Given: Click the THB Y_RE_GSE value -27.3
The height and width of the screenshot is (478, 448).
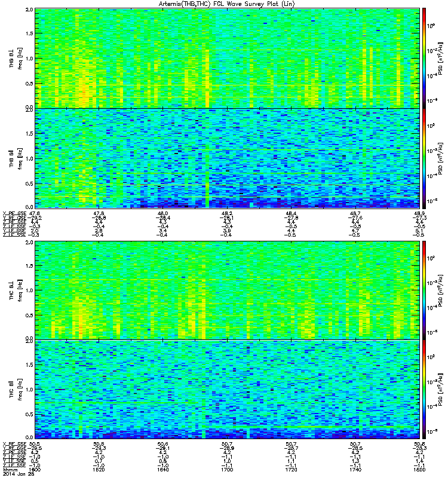Looking at the screenshot, I should [x=419, y=217].
